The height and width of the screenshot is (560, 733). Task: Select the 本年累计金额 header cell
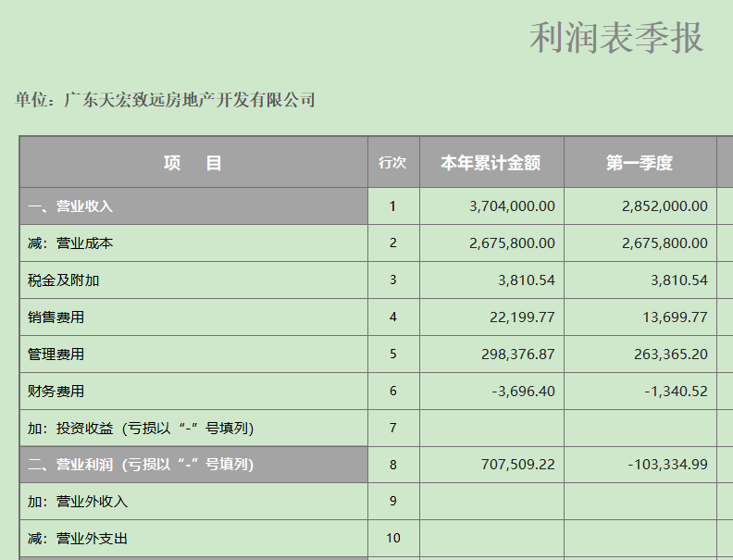pos(491,162)
